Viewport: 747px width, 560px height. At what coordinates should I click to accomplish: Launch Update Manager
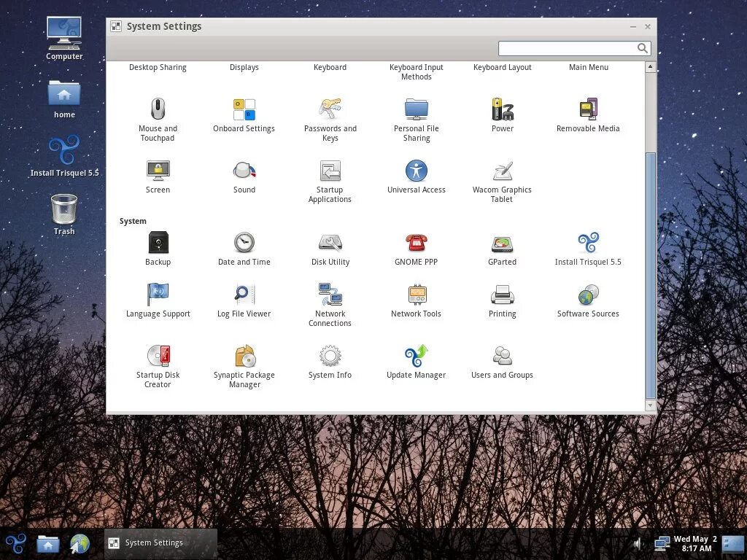pos(417,362)
